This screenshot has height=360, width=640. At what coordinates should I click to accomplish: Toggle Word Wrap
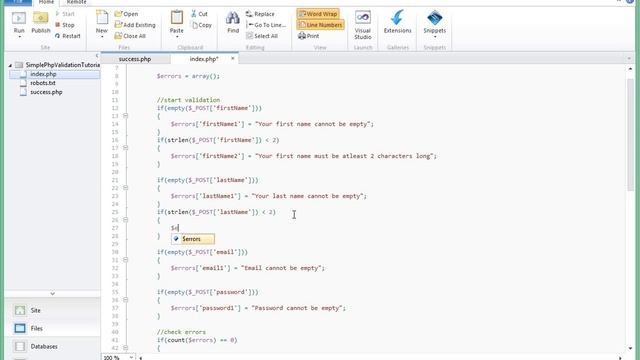pos(318,14)
